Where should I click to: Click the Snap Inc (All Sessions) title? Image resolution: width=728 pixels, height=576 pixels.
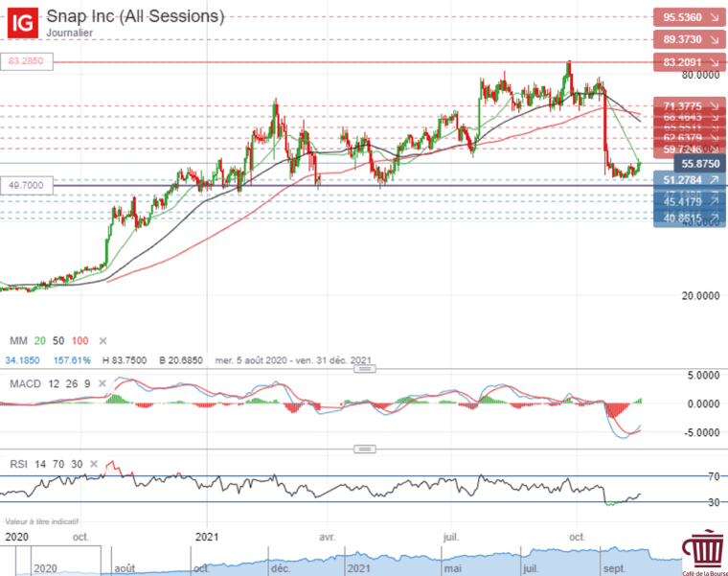click(135, 16)
